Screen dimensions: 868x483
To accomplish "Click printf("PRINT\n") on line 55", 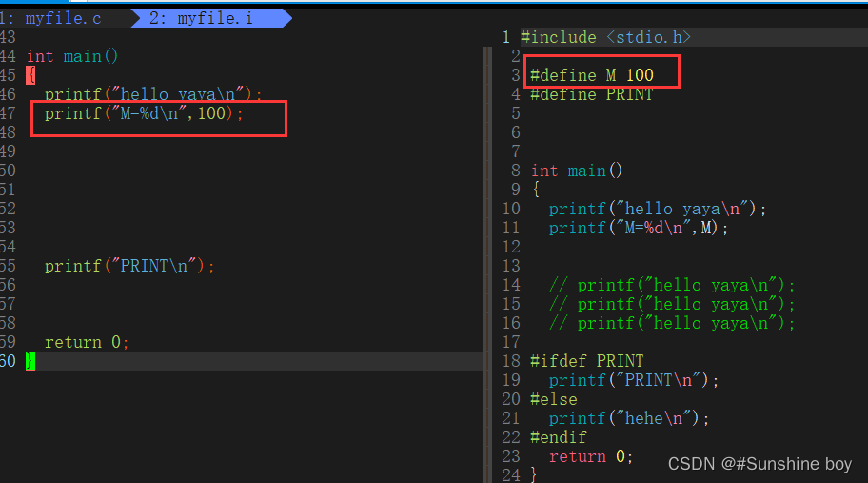I will (129, 266).
